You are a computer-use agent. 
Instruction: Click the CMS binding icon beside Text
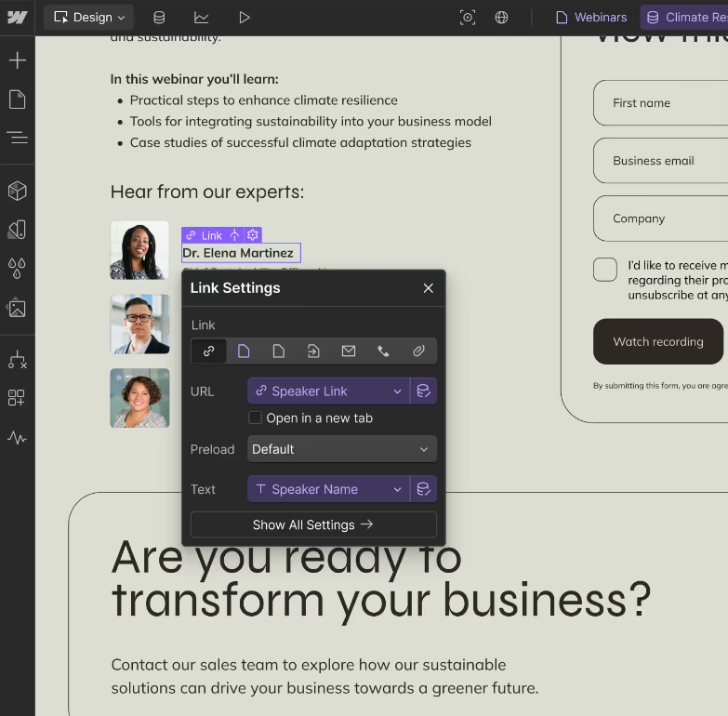pyautogui.click(x=423, y=489)
